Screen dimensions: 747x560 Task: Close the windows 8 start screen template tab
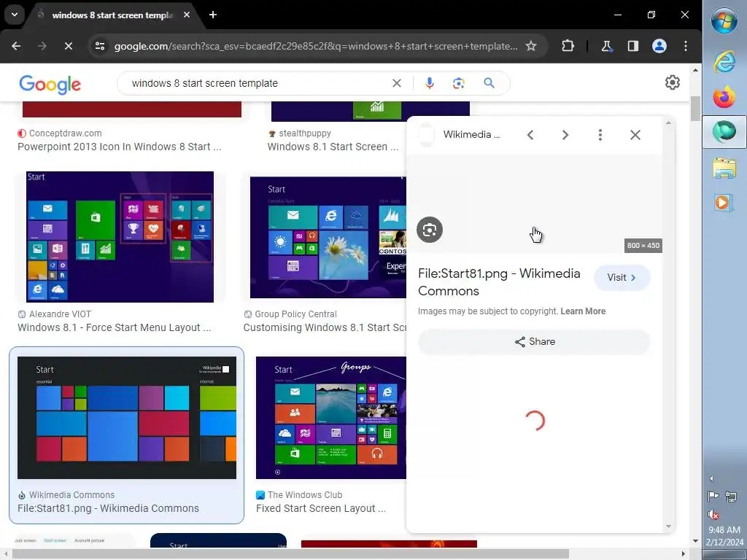(x=187, y=15)
